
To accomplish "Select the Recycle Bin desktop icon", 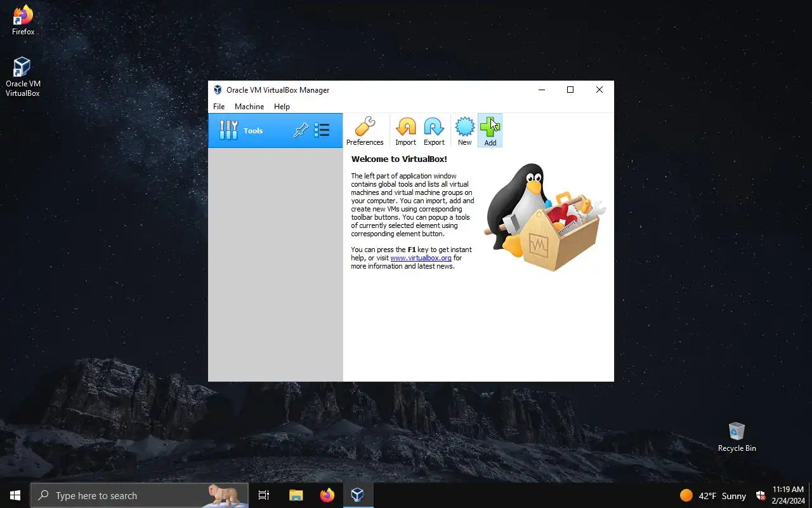I will point(737,437).
